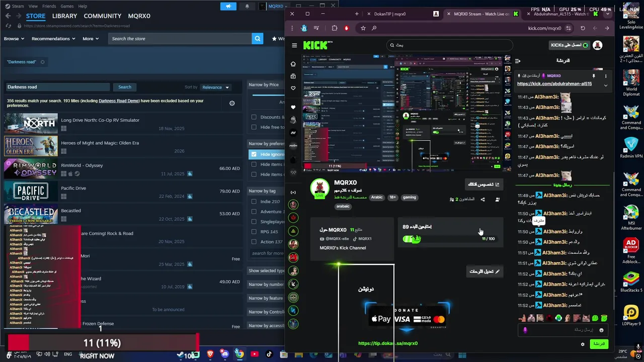
Task: Open Kick chat settings gear
Action: (x=583, y=344)
